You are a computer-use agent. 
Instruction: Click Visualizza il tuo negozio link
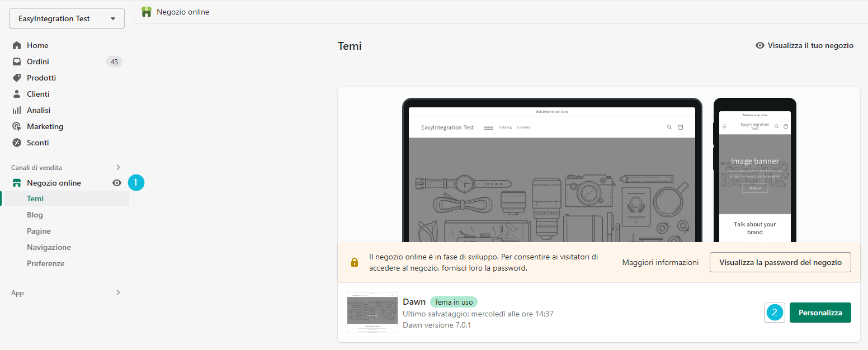[804, 45]
